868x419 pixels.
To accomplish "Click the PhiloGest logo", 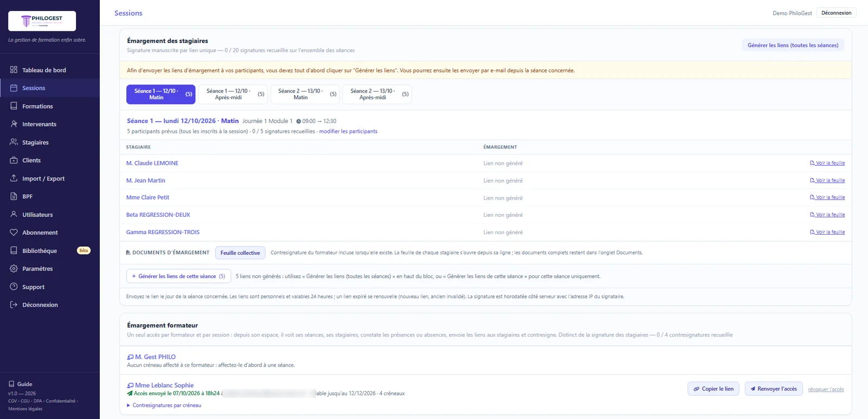I will click(42, 21).
